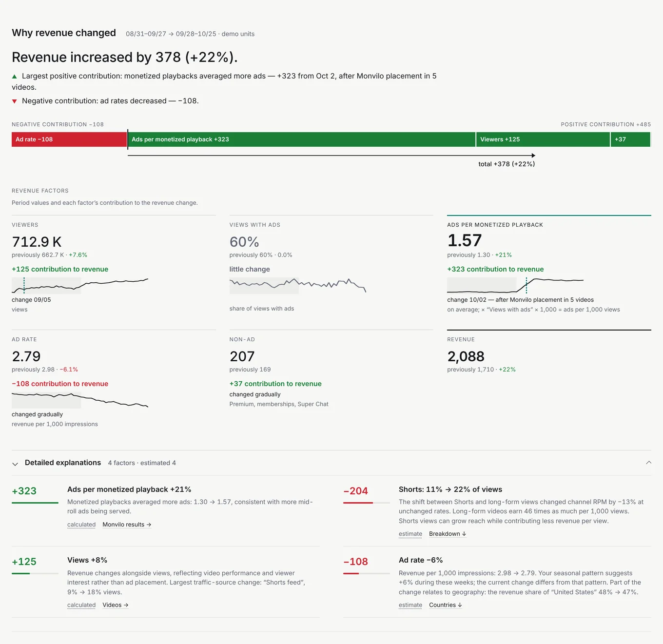Click the red down-triangle icon beside Negative contribution
The width and height of the screenshot is (663, 644).
tap(15, 101)
